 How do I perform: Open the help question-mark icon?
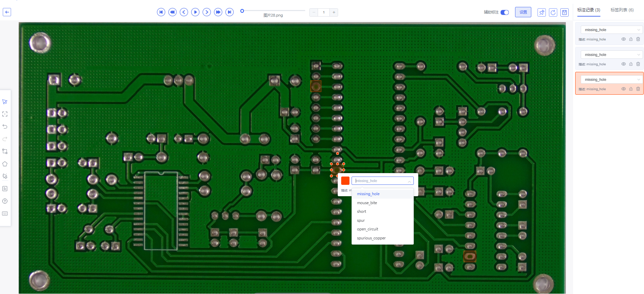(5, 201)
